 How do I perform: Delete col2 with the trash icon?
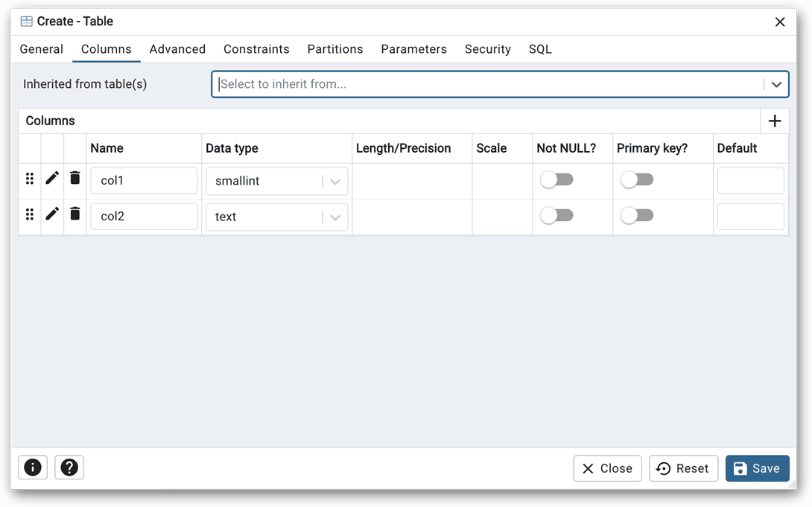click(74, 214)
